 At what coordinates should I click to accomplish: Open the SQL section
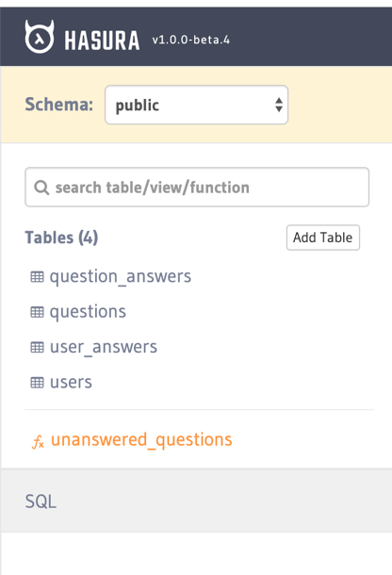coord(196,501)
